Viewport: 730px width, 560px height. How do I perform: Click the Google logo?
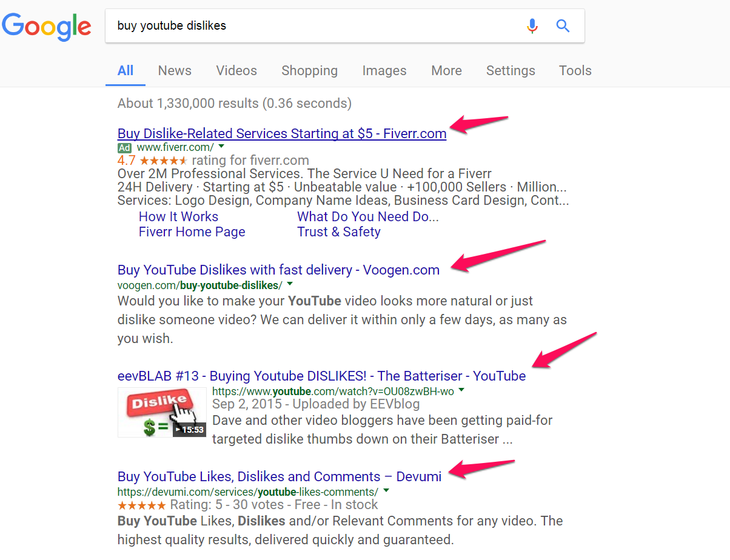pos(47,27)
